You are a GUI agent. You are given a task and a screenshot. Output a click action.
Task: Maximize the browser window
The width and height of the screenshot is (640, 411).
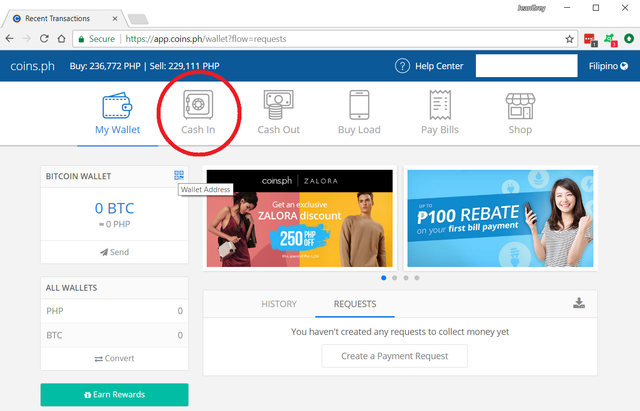[596, 8]
